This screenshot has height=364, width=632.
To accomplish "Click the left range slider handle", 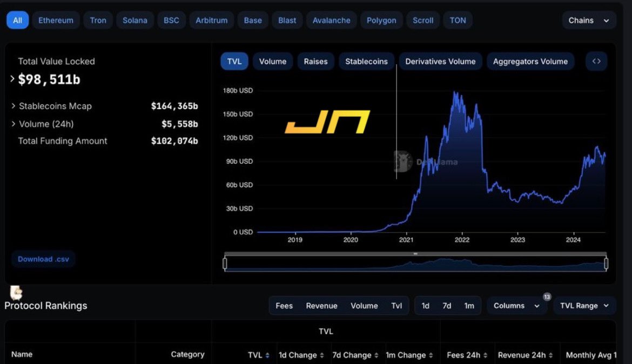I will (225, 264).
